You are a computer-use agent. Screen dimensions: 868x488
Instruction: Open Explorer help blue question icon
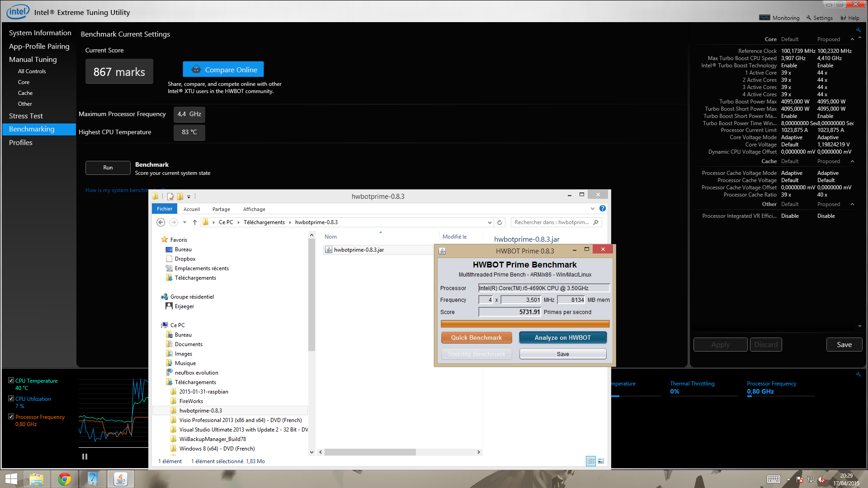[603, 208]
